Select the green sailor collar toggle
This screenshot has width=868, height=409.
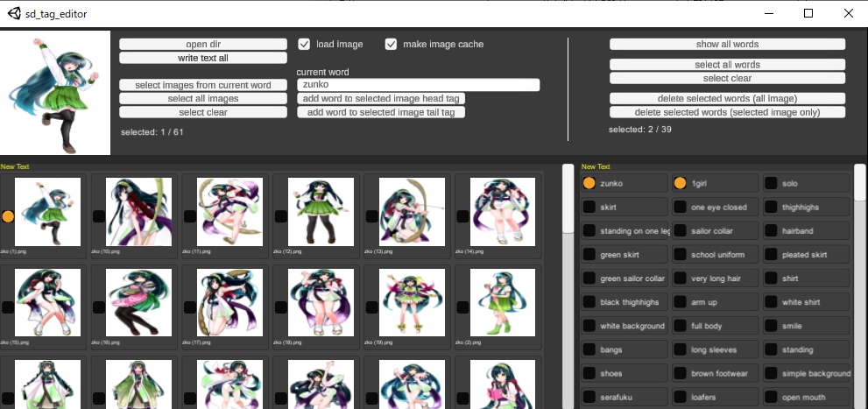(589, 279)
